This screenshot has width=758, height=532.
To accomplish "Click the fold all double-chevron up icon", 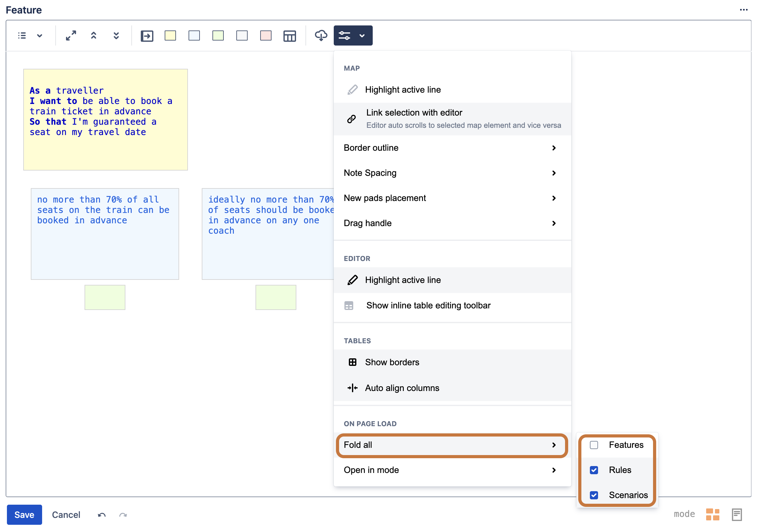I will pos(94,35).
